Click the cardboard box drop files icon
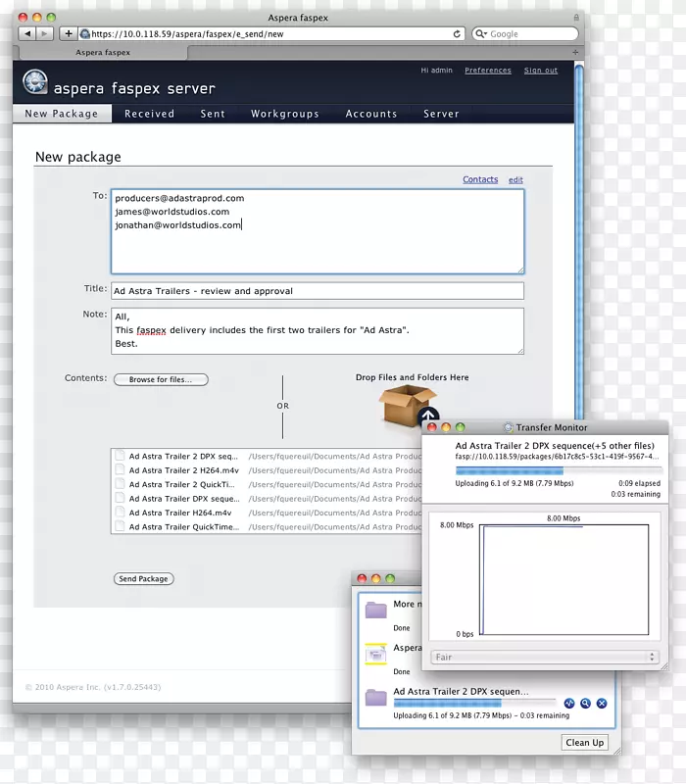686x784 pixels. (408, 404)
